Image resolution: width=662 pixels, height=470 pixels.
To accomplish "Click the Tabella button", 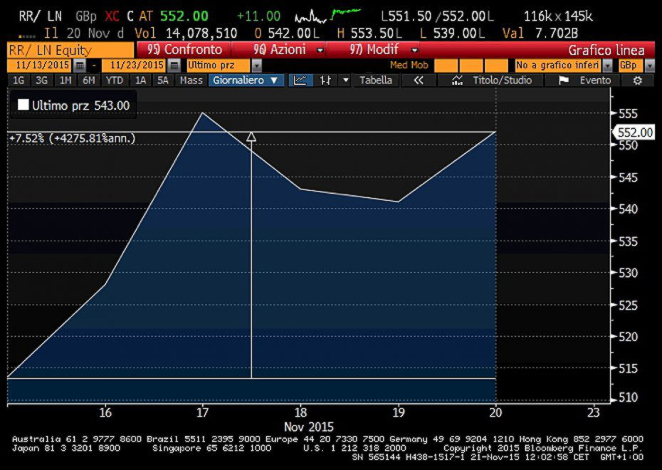I will tap(376, 80).
